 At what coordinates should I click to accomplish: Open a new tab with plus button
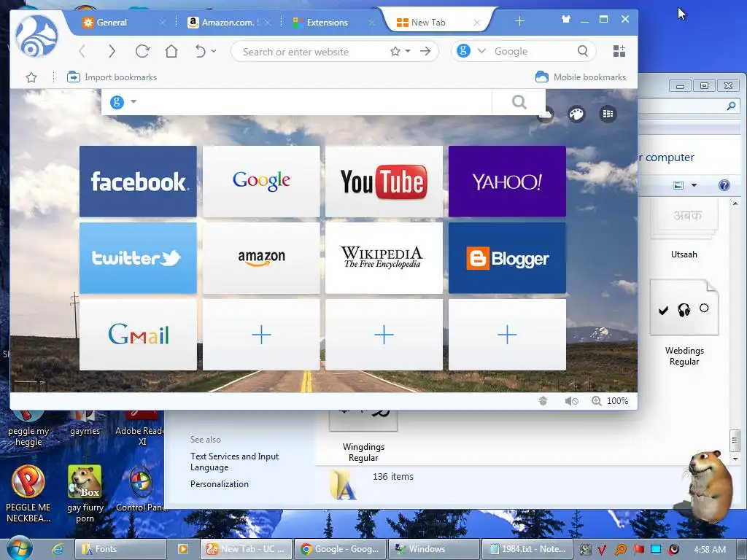click(519, 21)
